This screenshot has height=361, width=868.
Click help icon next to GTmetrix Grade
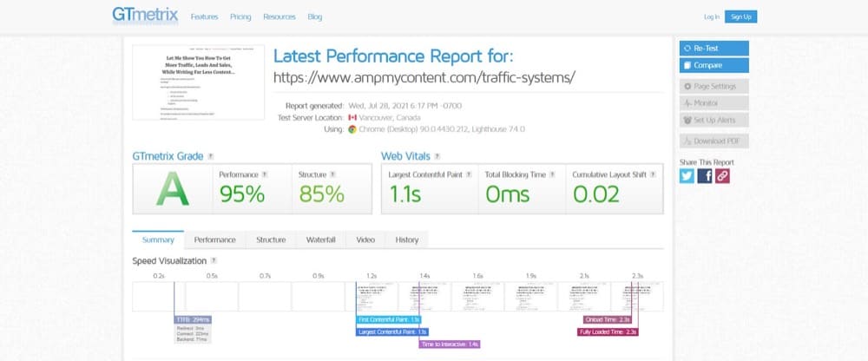[x=210, y=156]
